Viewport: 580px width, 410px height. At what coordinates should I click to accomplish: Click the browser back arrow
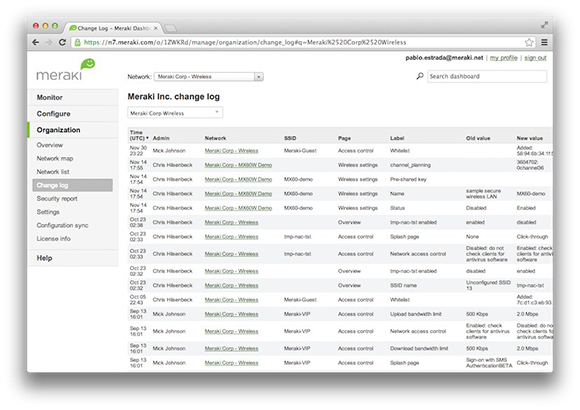36,42
